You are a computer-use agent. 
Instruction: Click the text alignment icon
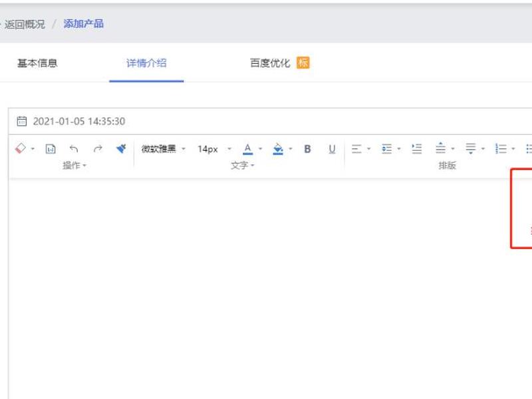click(356, 148)
